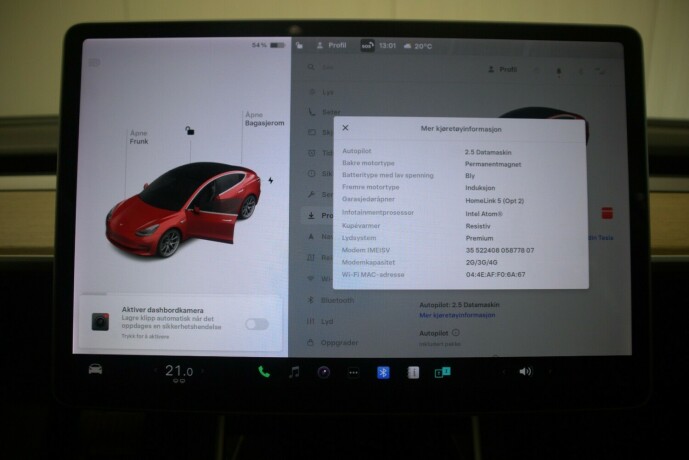Select the Intel Atom value
Screen dimensions: 689x460
click(484, 214)
